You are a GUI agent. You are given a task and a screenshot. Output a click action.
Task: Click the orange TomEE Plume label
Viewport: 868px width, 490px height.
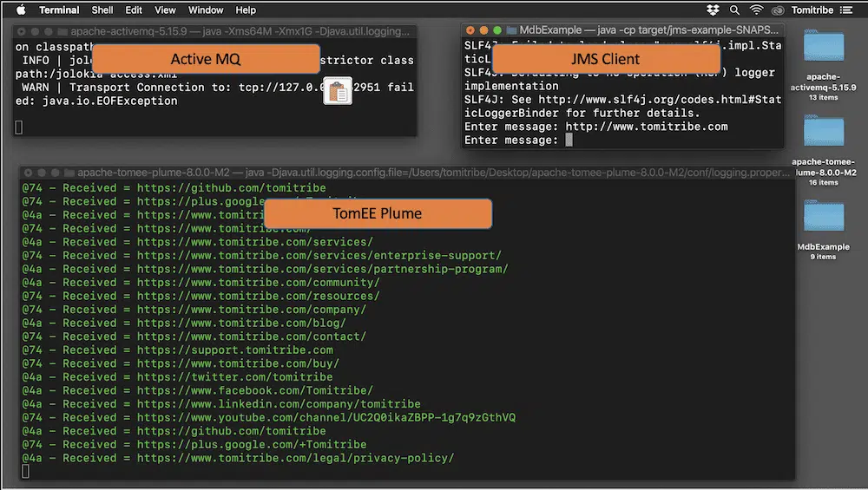tap(377, 213)
